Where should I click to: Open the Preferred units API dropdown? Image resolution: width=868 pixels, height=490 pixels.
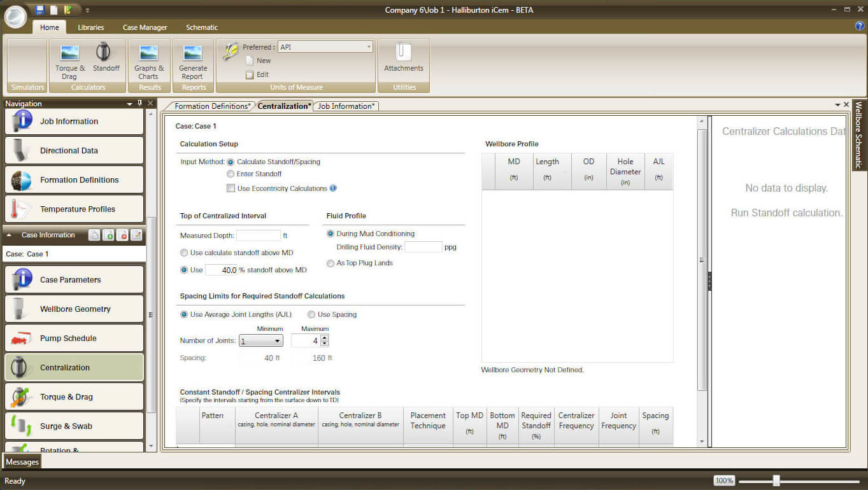325,47
